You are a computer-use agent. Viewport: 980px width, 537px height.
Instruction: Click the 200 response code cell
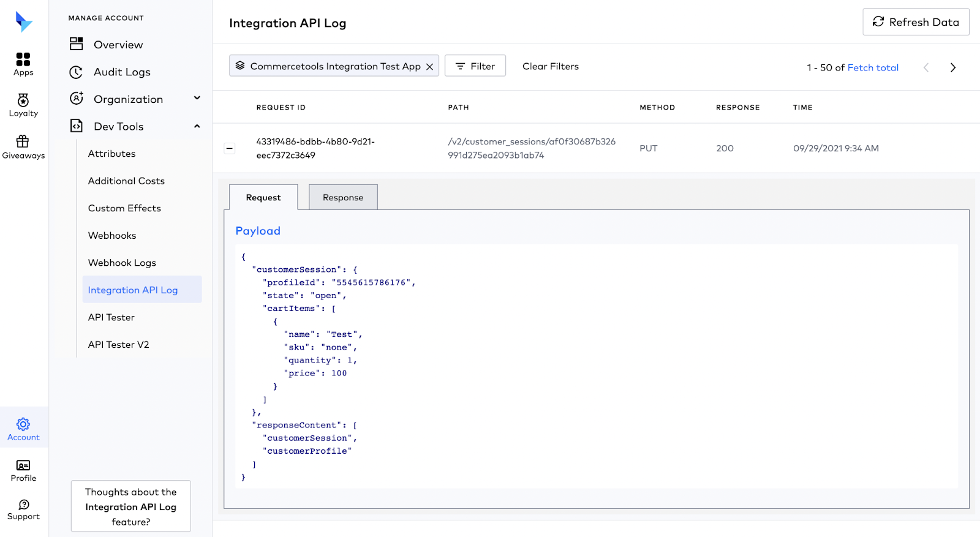click(x=725, y=148)
